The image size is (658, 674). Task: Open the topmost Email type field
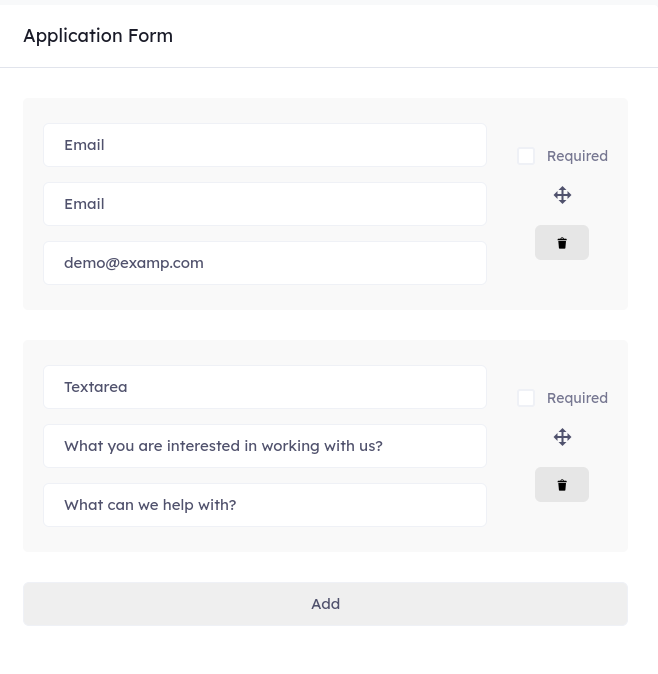pyautogui.click(x=265, y=145)
